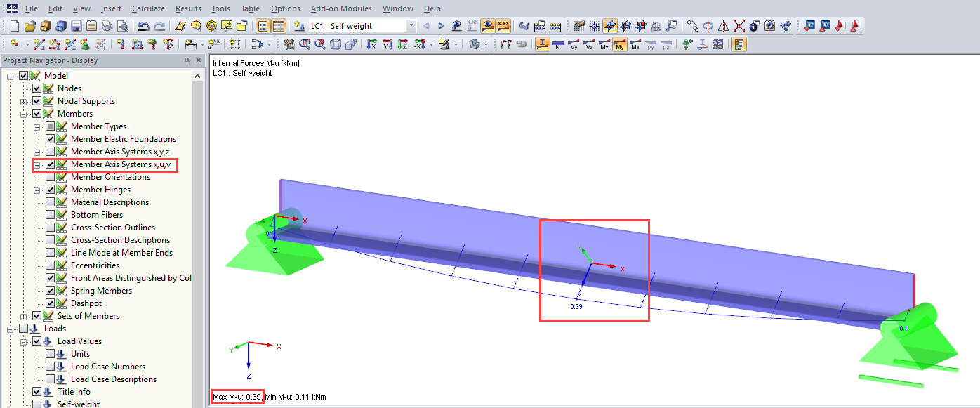The image size is (980, 408).
Task: Click the model info 'i' icon
Action: pos(755,26)
